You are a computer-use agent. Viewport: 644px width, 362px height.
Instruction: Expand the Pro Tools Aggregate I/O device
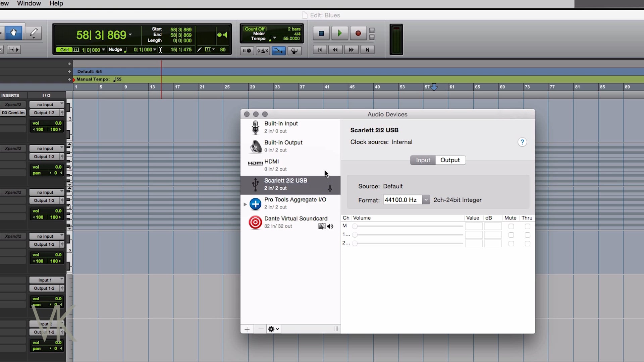[245, 204]
